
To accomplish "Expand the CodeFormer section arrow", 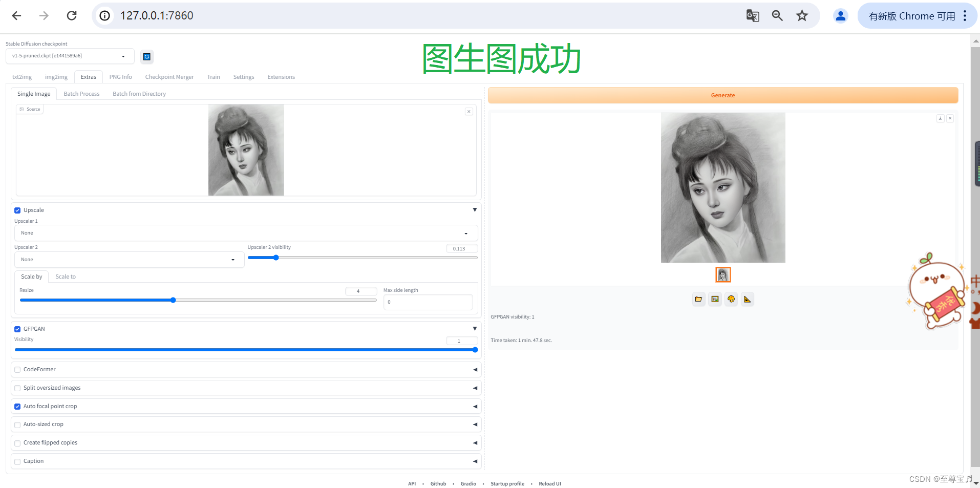I will pos(475,370).
